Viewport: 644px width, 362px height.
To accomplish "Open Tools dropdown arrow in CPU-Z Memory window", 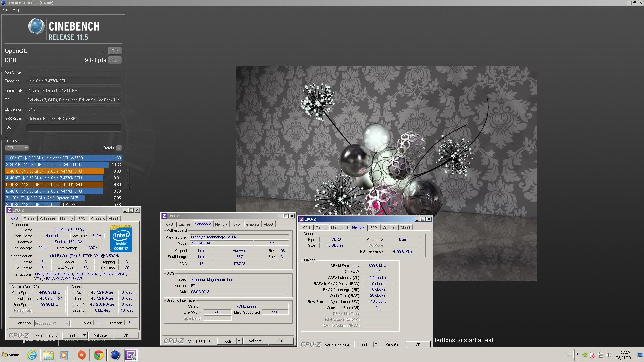I will pyautogui.click(x=376, y=344).
